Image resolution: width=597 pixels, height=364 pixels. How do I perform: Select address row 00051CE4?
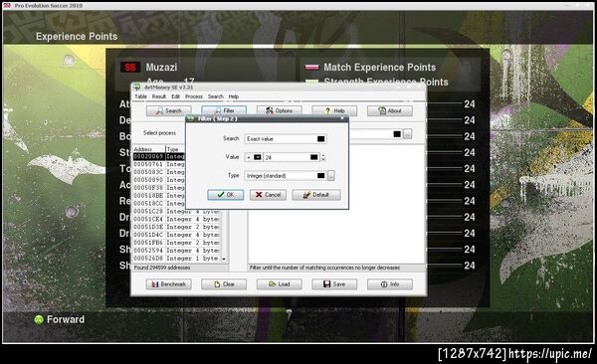pos(176,220)
